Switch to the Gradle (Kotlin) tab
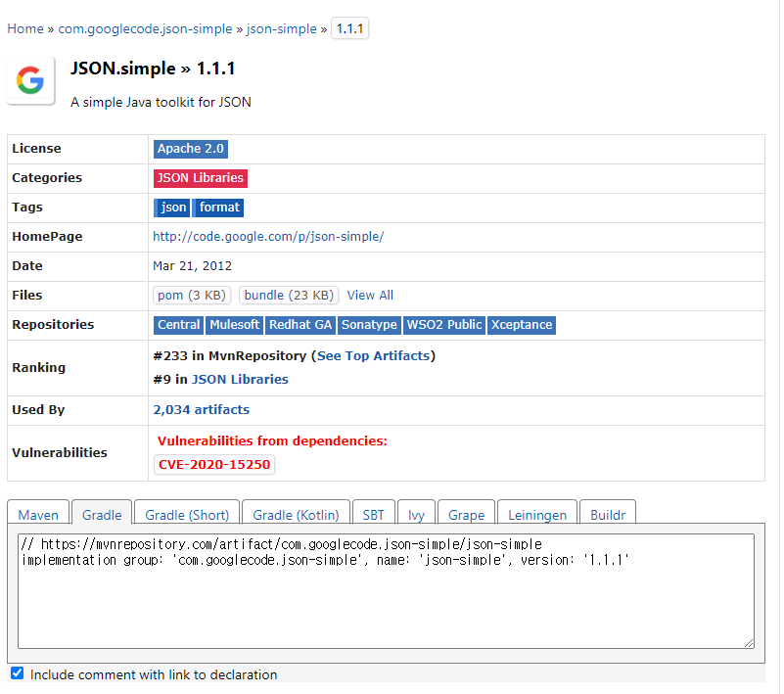784x694 pixels. pos(296,512)
